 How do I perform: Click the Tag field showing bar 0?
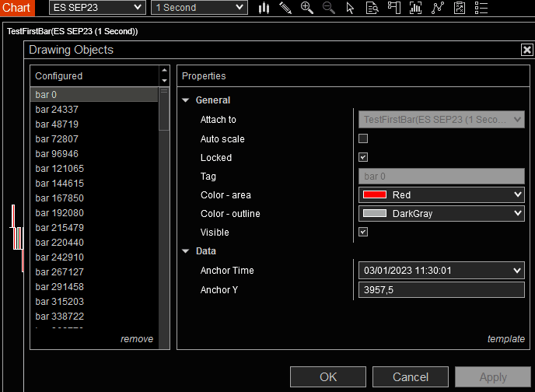pos(442,177)
